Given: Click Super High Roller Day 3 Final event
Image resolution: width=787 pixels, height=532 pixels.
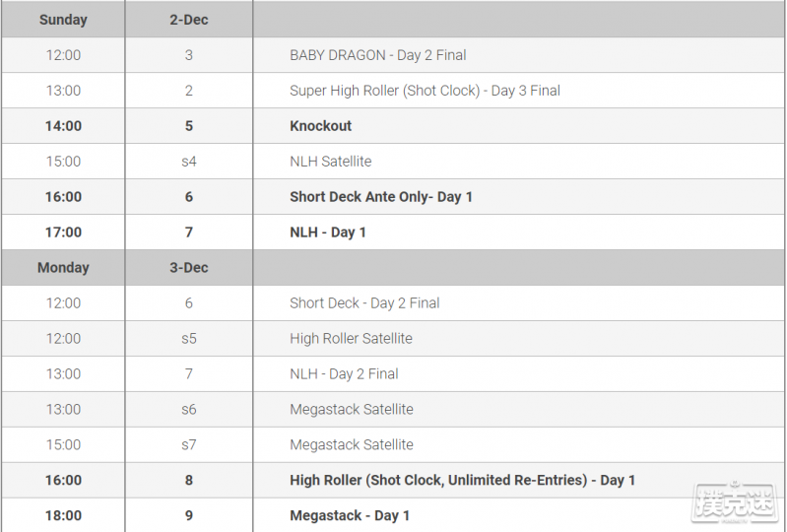Looking at the screenshot, I should (425, 91).
